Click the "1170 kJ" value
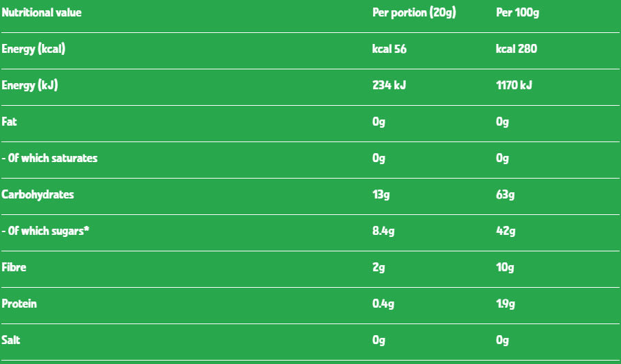The image size is (621, 364). pos(514,85)
